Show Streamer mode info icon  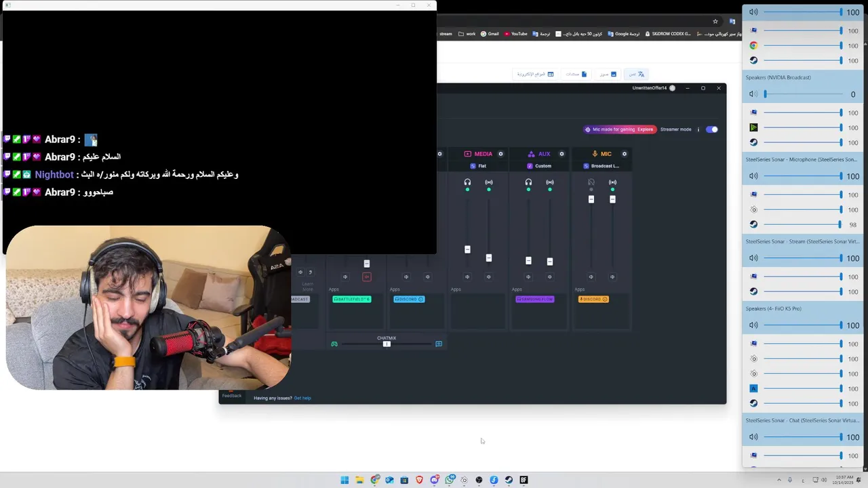coord(698,129)
